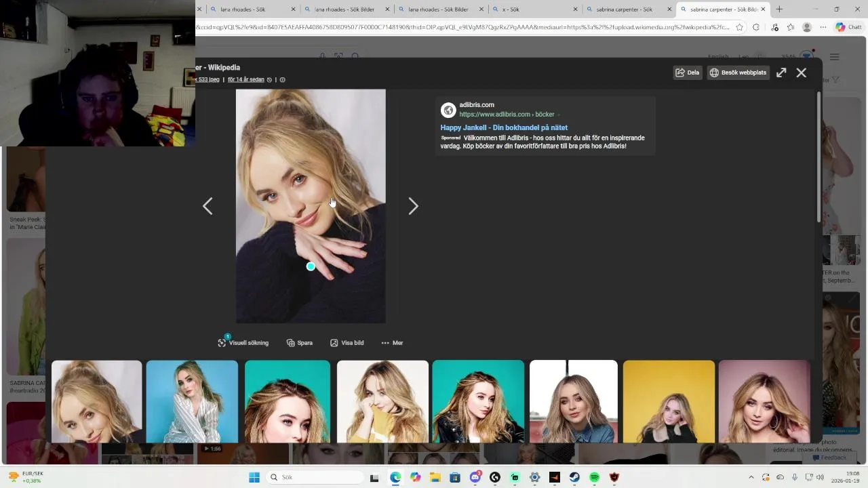Select last thumbnail with pink background
868x488 pixels.
[x=764, y=401]
